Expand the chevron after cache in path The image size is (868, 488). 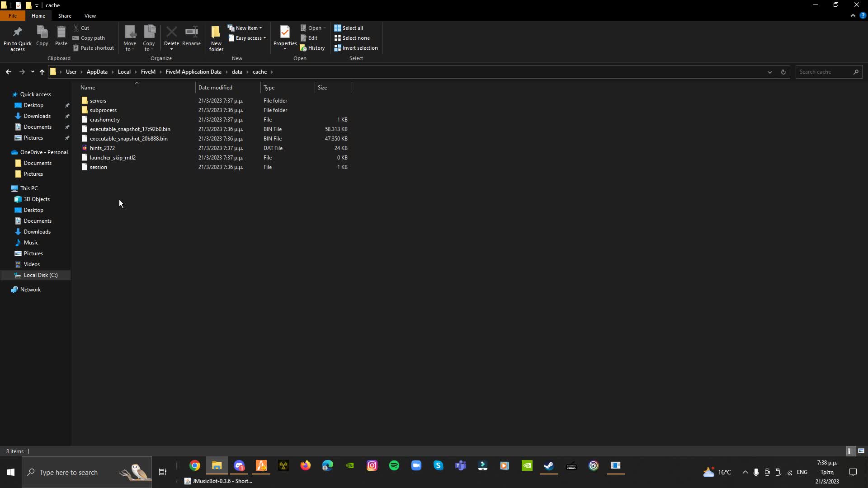(x=272, y=72)
